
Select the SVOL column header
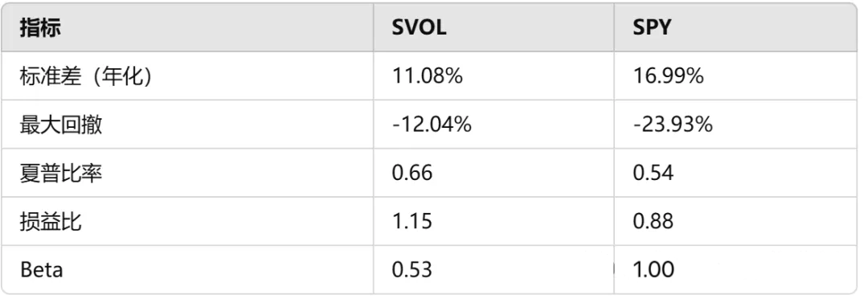point(419,27)
